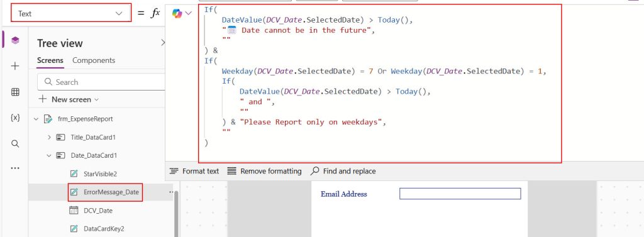Click Format text button
Viewport: 644px width, 237px height.
[194, 171]
